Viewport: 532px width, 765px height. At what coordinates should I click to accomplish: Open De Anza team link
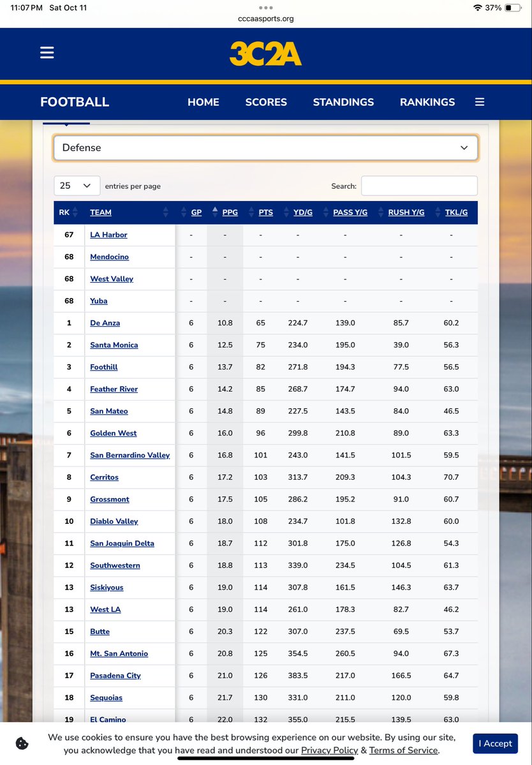(105, 323)
